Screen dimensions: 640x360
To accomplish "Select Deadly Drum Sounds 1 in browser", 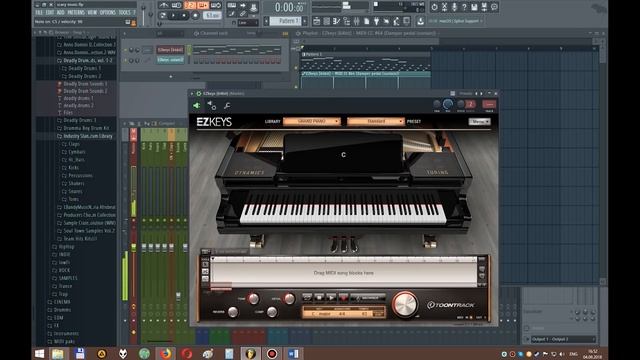I will [x=85, y=84].
